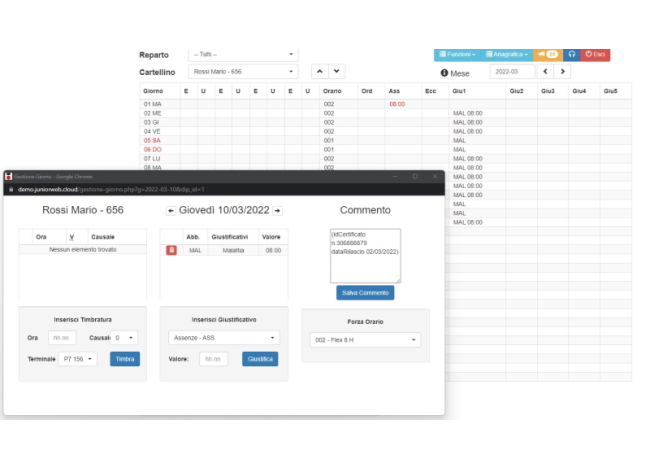Open the Funzioni menu
Viewport: 650px width, 470px height.
(457, 54)
